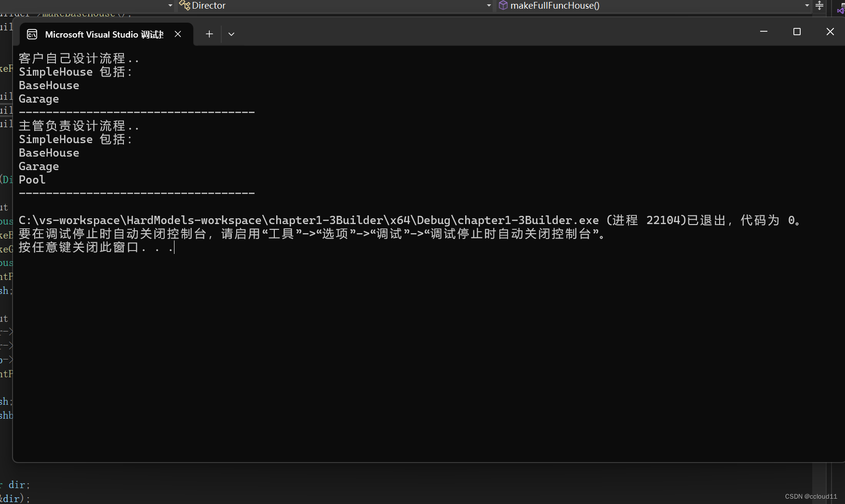Click the '主管负责设计流程..' output line
Image resolution: width=845 pixels, height=504 pixels.
(79, 126)
